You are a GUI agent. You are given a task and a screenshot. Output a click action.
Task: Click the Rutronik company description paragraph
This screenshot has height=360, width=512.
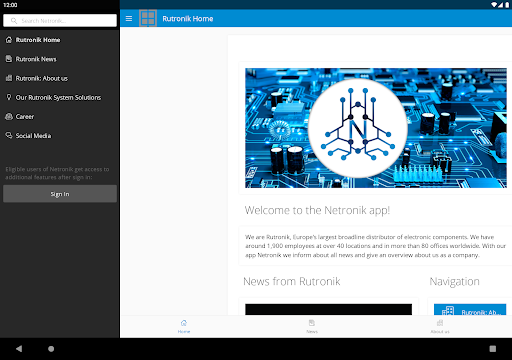[375, 246]
